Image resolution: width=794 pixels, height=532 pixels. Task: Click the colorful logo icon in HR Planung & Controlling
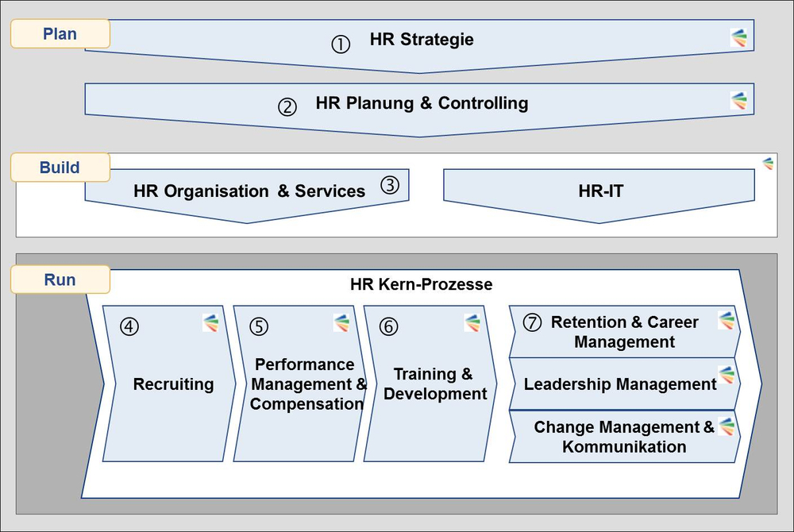738,101
